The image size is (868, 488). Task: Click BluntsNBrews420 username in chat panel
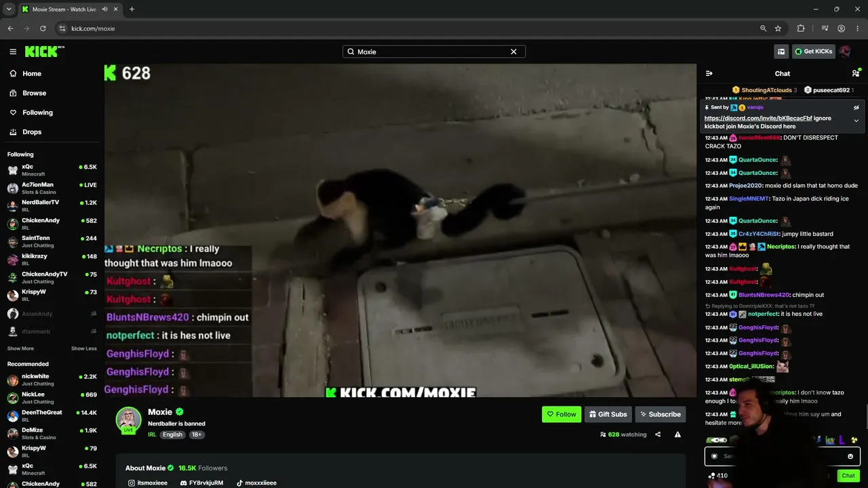pos(764,296)
